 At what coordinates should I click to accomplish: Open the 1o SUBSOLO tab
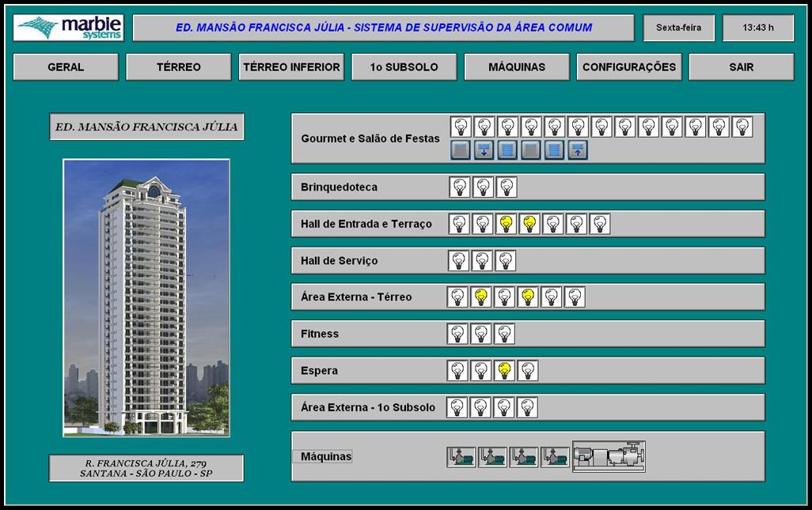(x=404, y=67)
